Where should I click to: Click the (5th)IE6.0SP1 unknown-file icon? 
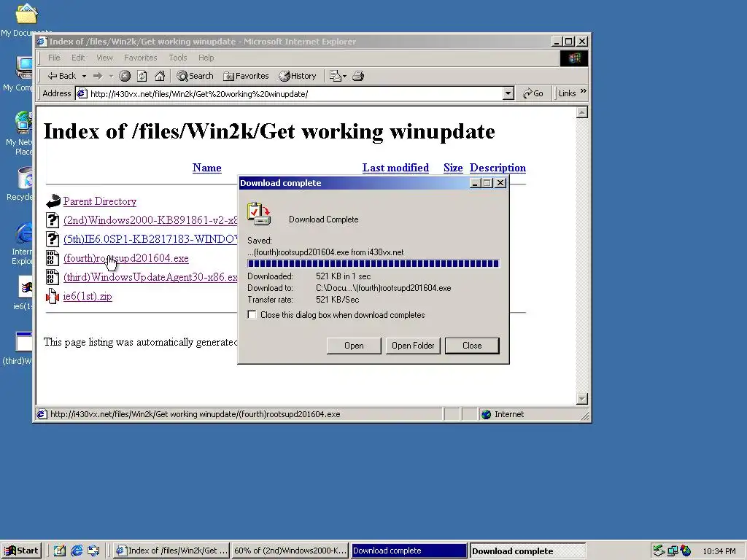click(53, 239)
